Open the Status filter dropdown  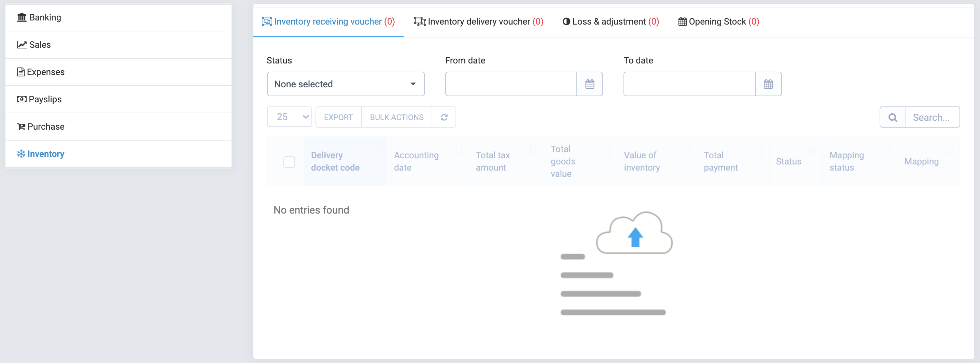pyautogui.click(x=346, y=84)
